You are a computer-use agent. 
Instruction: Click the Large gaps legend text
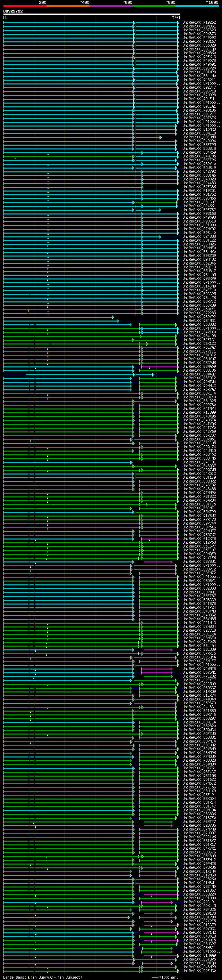(x=43, y=977)
